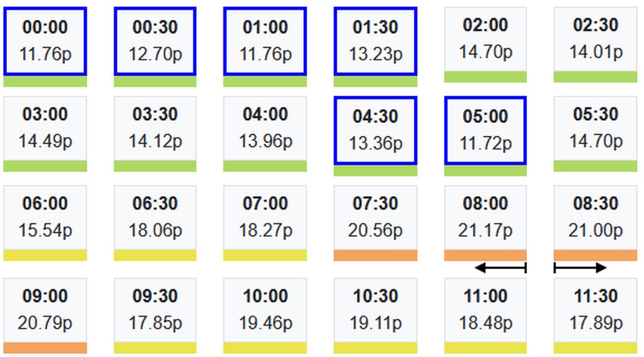This screenshot has height=357, width=644.
Task: Deselect the 00:00 time slot at 11.76p
Action: click(45, 41)
